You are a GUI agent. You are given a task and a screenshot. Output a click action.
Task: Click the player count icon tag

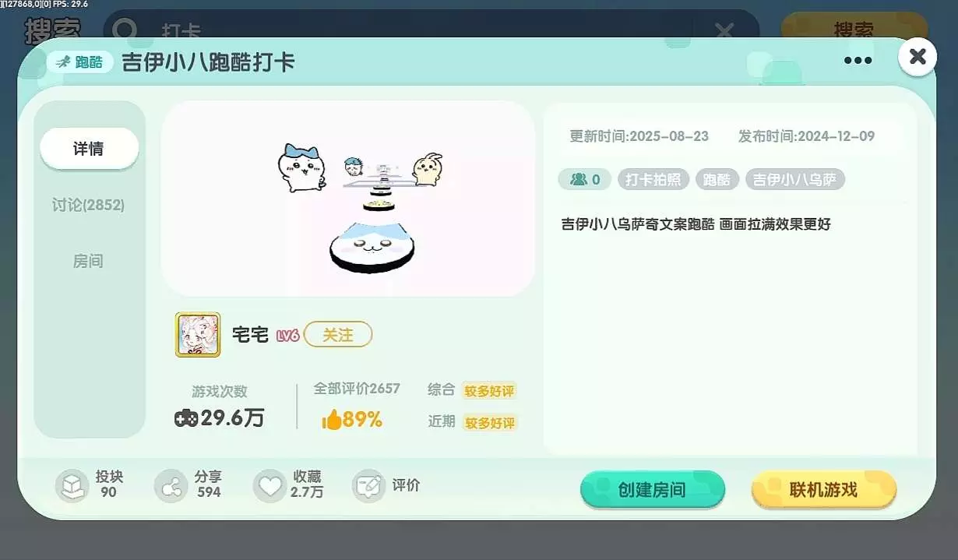coord(585,180)
